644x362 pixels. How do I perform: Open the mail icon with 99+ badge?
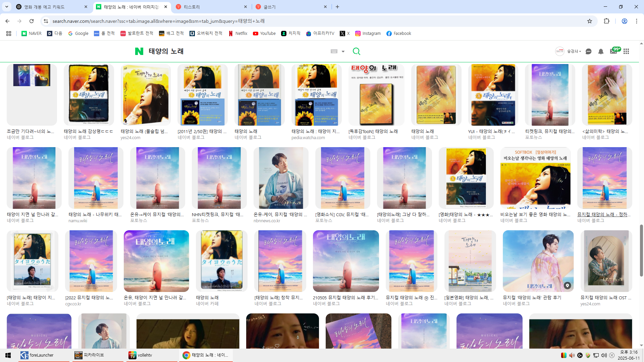pos(613,51)
